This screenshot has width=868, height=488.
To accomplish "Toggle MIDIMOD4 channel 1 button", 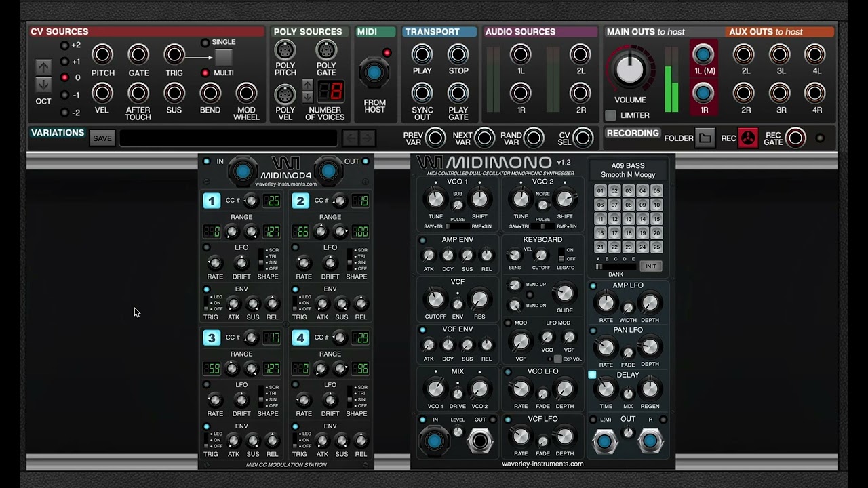I will (x=212, y=201).
